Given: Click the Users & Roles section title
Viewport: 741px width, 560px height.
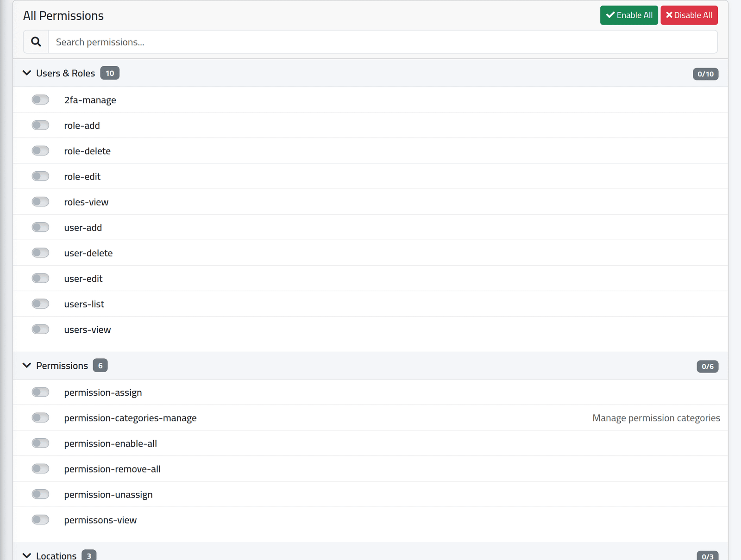Looking at the screenshot, I should click(x=65, y=73).
